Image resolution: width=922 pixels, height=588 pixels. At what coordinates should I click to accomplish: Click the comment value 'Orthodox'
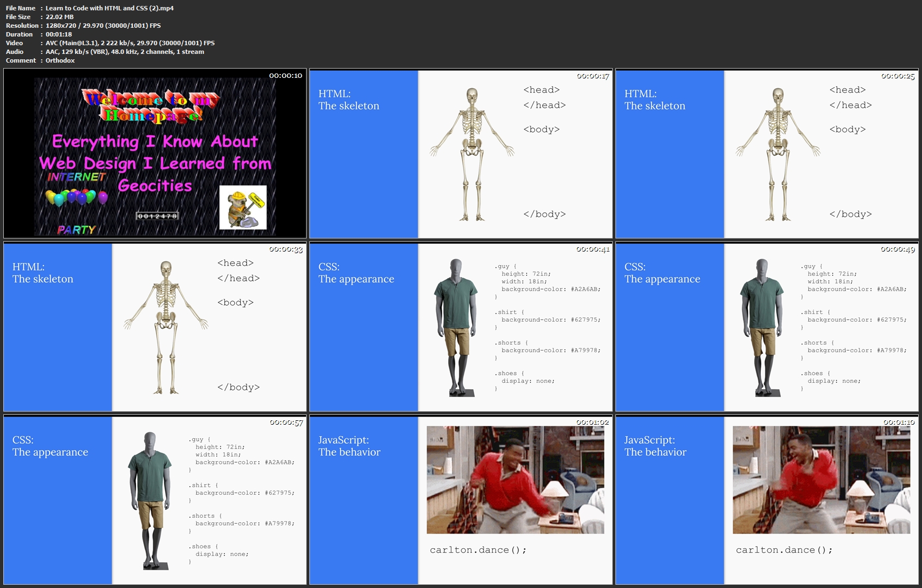(60, 60)
